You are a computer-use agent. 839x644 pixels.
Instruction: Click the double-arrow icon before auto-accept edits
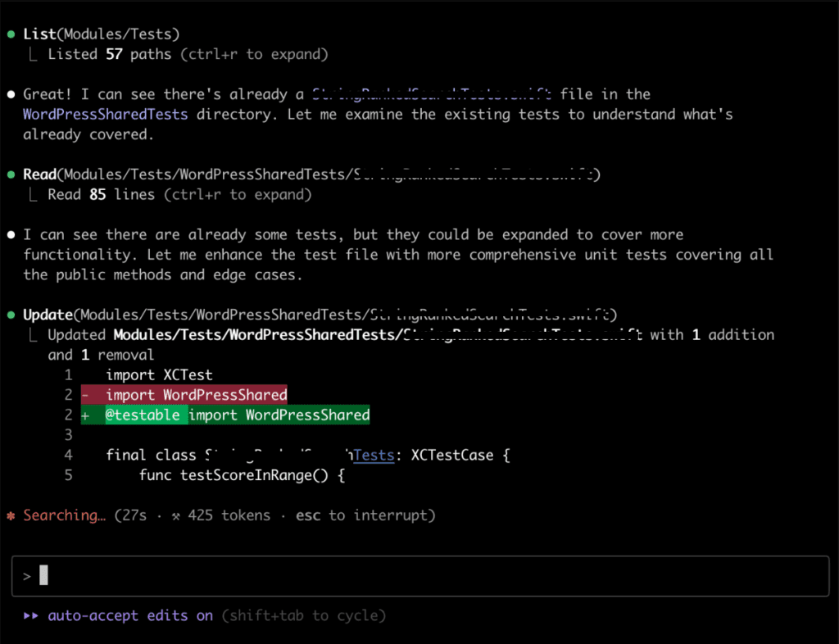(31, 615)
